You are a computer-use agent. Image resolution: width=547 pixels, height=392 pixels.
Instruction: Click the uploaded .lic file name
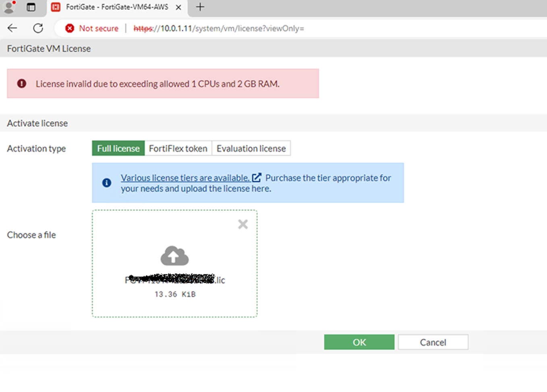pyautogui.click(x=175, y=280)
